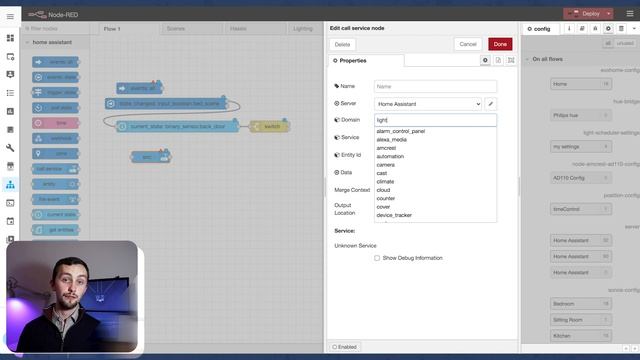
Task: Open the context data icon in the right sidebar
Action: 621,29
